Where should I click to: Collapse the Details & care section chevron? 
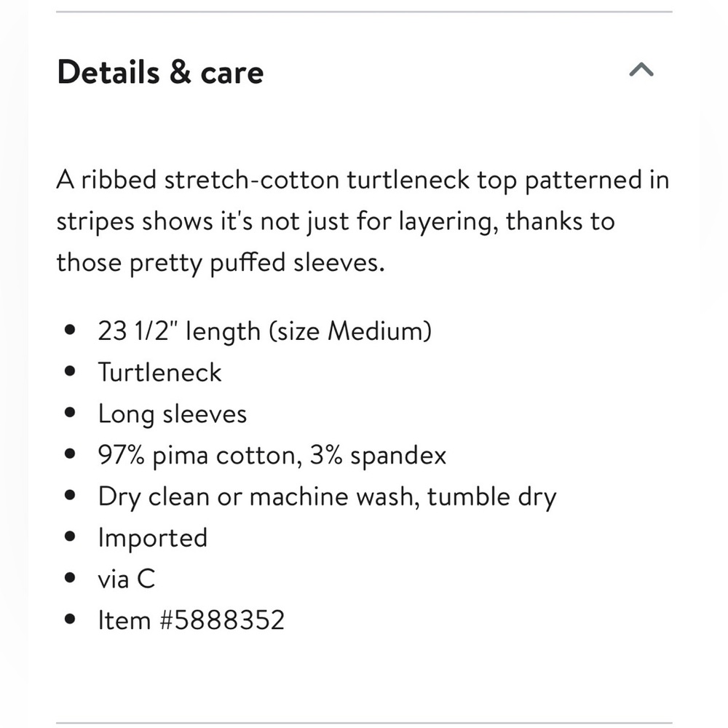[x=641, y=71]
